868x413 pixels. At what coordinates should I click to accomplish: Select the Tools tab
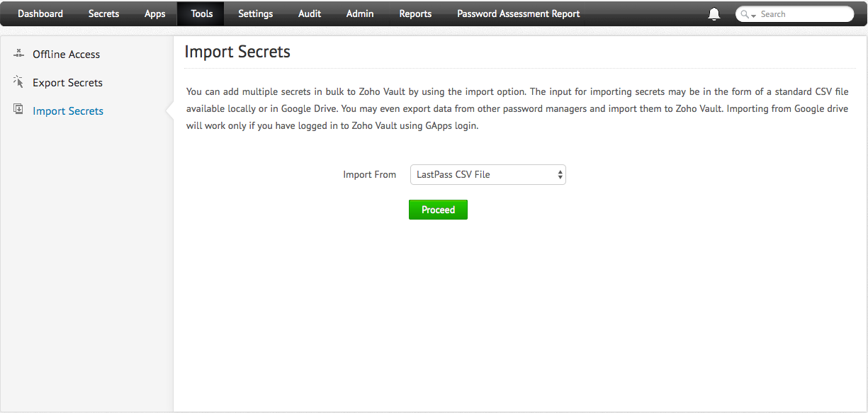[x=201, y=13]
